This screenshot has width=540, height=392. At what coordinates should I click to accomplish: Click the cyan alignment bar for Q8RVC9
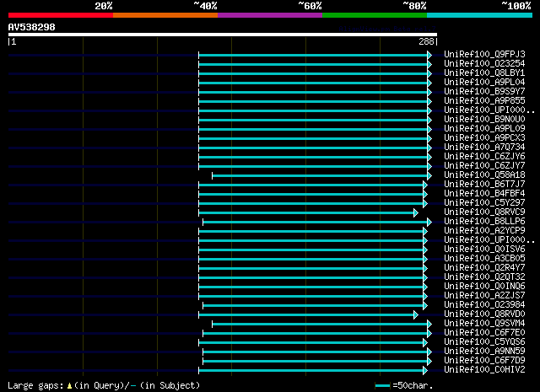306,213
